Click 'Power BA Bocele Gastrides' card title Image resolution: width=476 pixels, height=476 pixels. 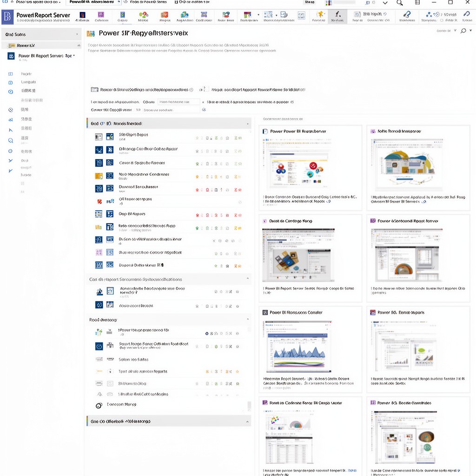[404, 403]
